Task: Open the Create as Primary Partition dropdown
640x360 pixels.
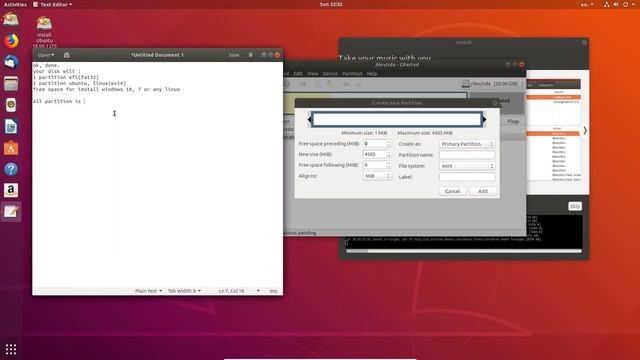Action: pos(467,144)
